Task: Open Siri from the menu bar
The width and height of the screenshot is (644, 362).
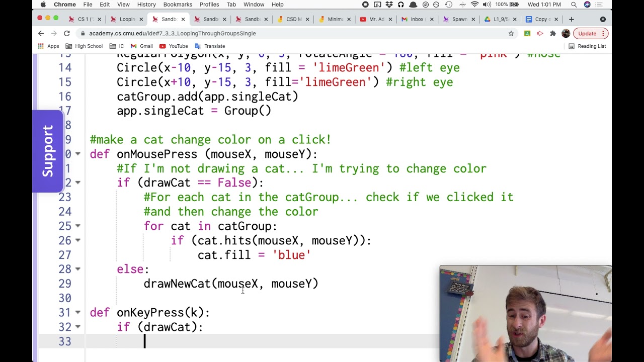Action: pyautogui.click(x=587, y=5)
